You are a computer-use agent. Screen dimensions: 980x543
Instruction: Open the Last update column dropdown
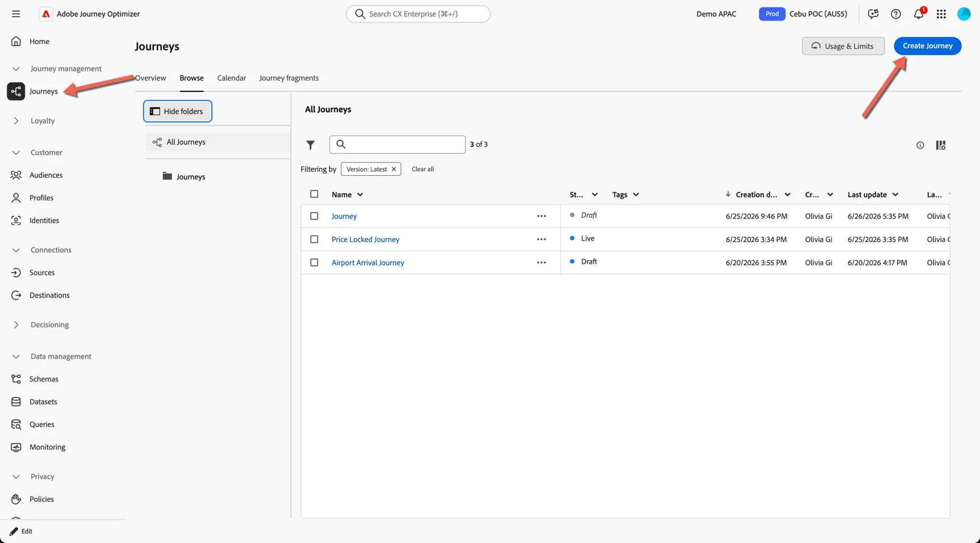click(x=895, y=194)
